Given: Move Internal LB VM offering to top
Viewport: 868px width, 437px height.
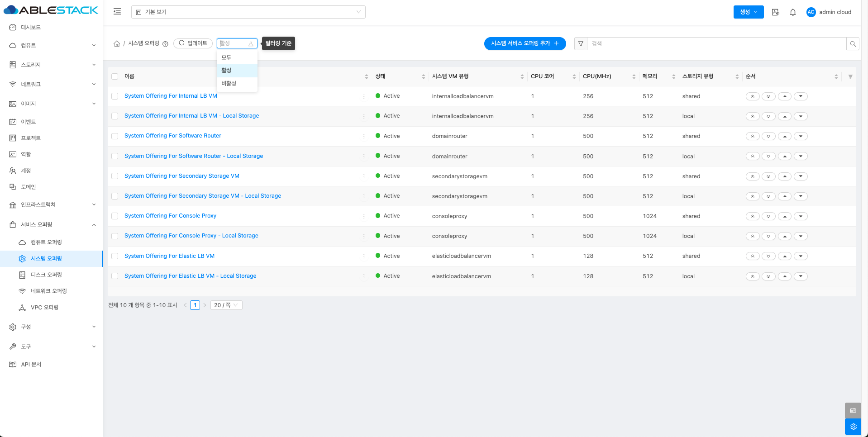Looking at the screenshot, I should (x=752, y=96).
